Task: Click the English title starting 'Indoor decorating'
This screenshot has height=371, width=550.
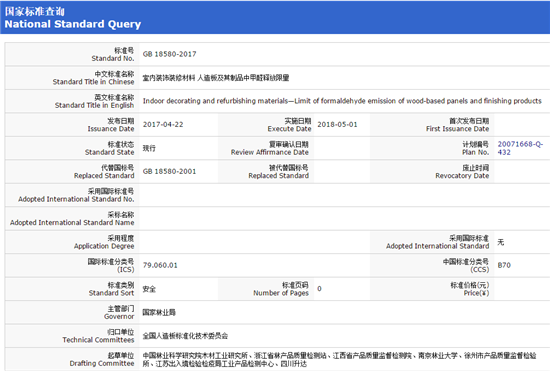Action: tap(342, 101)
